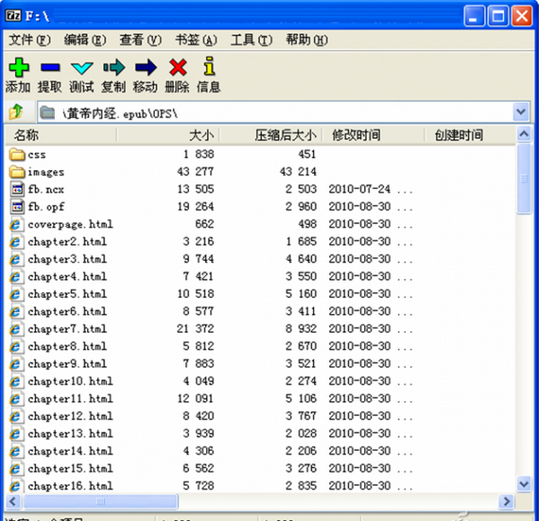Open the 书签(A) menu
539x521 pixels.
point(196,40)
